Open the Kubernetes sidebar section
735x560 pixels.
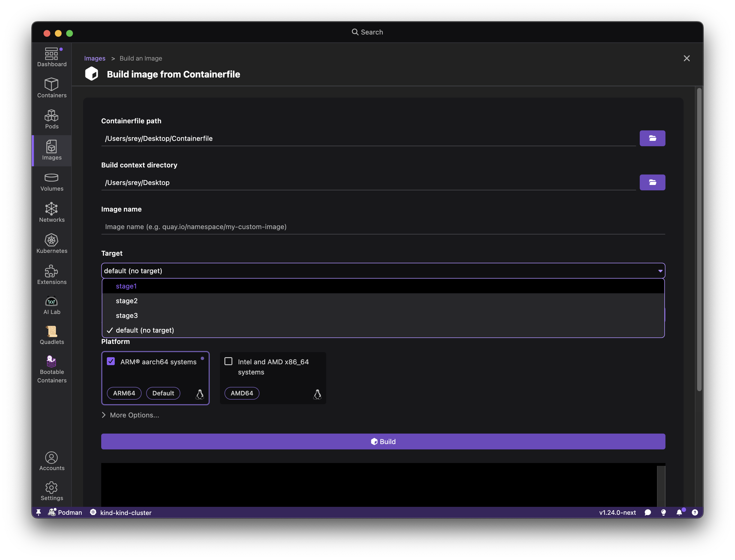coord(52,243)
